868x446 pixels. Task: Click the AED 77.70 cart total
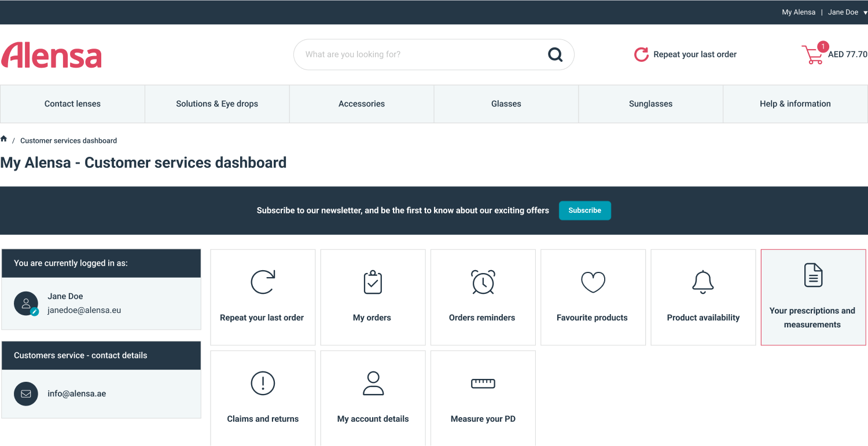coord(848,54)
